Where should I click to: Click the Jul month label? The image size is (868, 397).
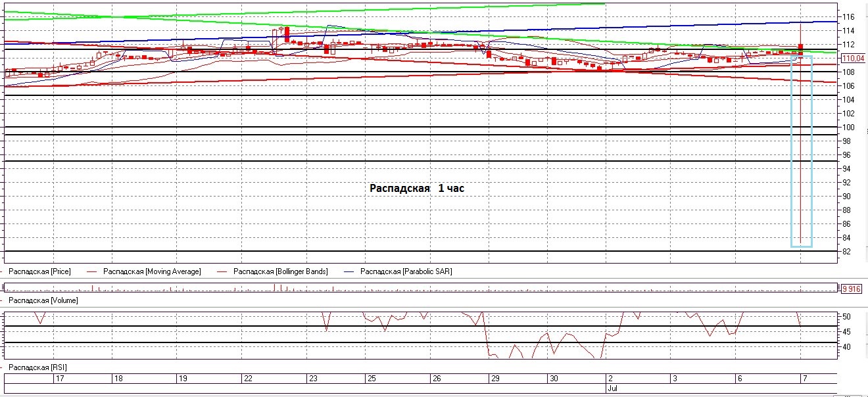point(613,388)
